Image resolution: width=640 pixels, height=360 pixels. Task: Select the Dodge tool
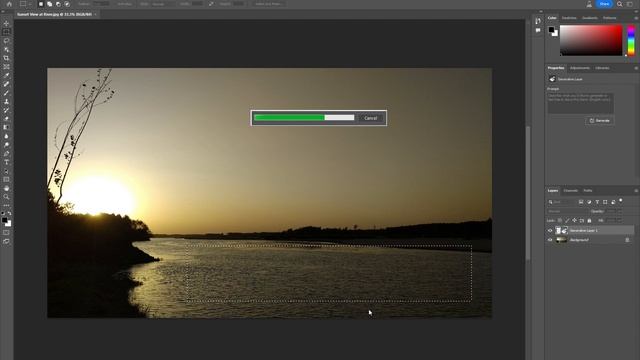coord(6,145)
